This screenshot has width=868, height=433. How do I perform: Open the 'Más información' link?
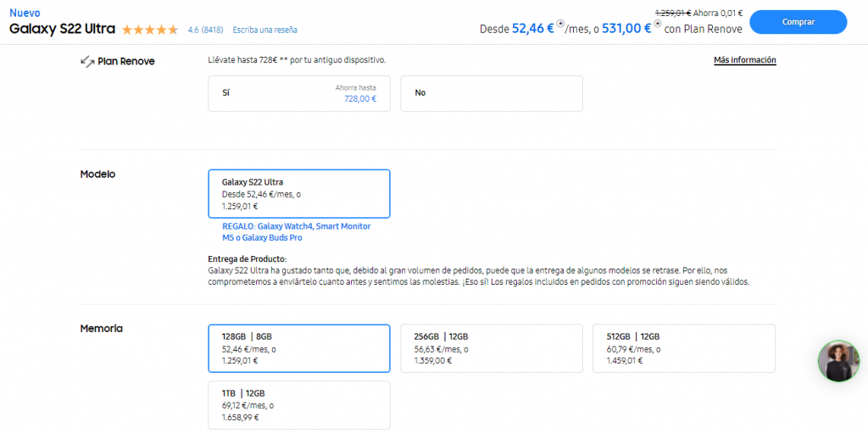745,60
